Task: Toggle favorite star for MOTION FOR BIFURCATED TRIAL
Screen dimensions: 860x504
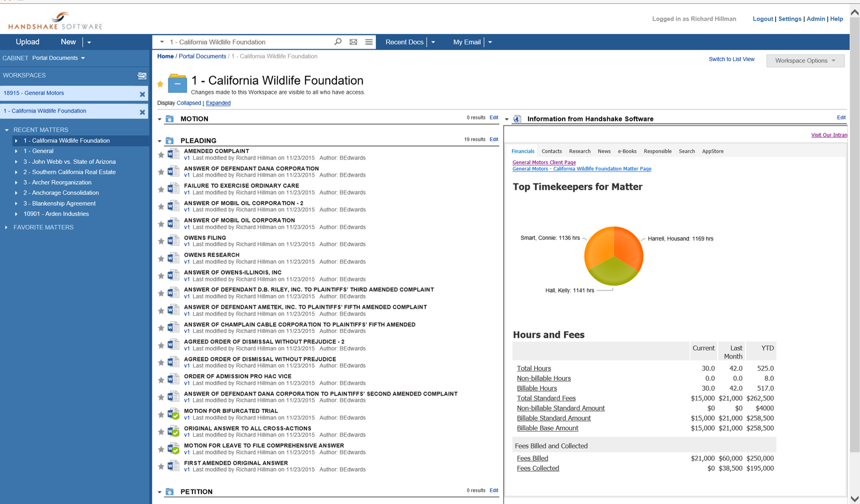Action: pos(161,415)
